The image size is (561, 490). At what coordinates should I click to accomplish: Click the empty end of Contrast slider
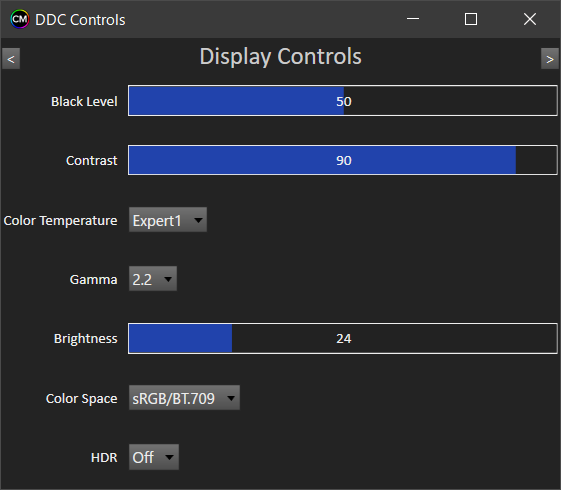(536, 160)
